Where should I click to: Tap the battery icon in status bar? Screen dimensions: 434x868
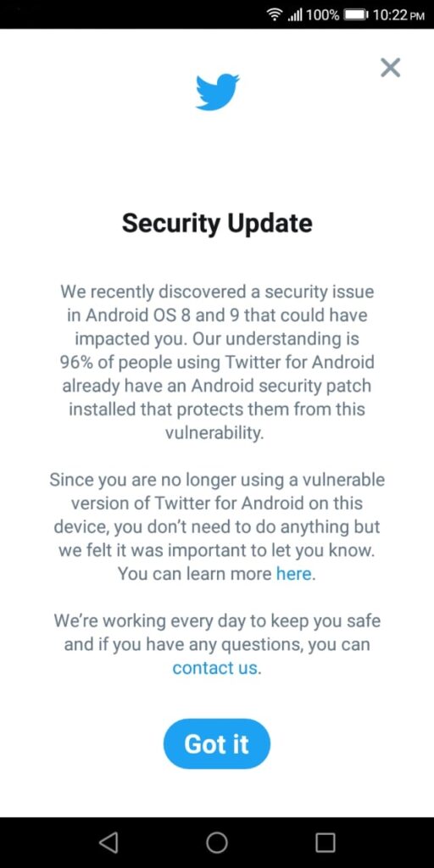(x=356, y=15)
